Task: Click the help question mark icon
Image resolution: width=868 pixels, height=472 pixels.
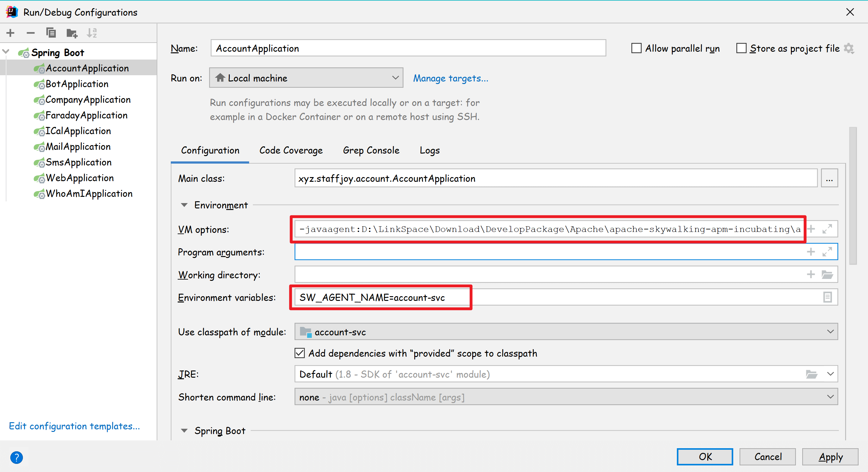Action: 16,457
